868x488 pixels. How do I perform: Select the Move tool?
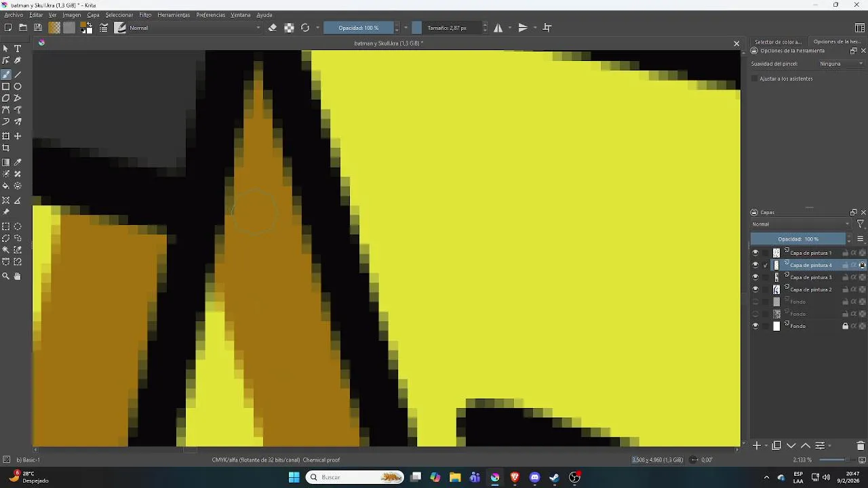(18, 136)
